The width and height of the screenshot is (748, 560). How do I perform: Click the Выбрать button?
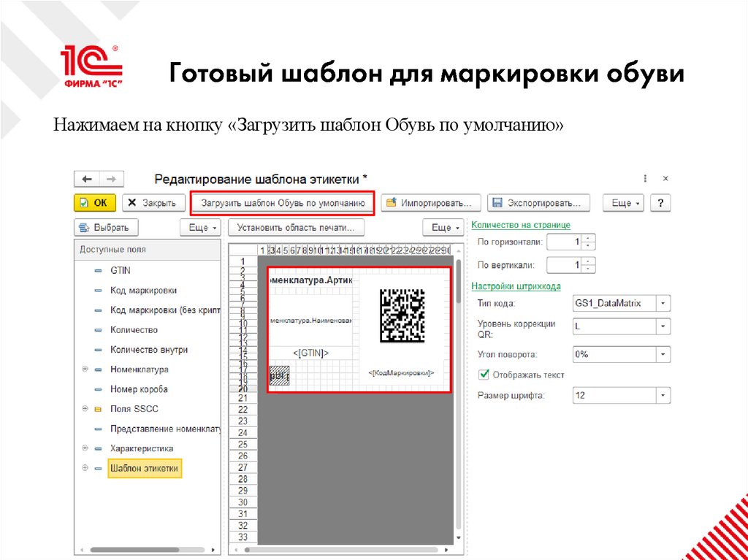[x=107, y=228]
